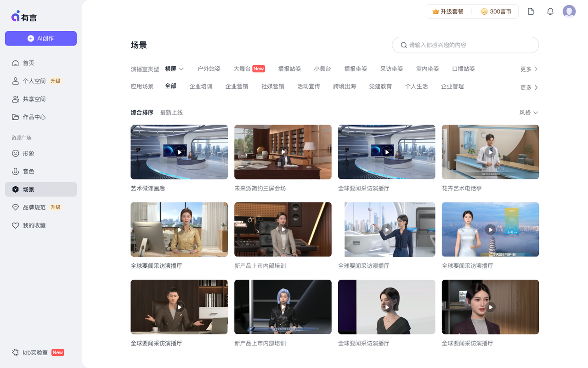Expand 更多 for 演播室类型 row

point(529,69)
